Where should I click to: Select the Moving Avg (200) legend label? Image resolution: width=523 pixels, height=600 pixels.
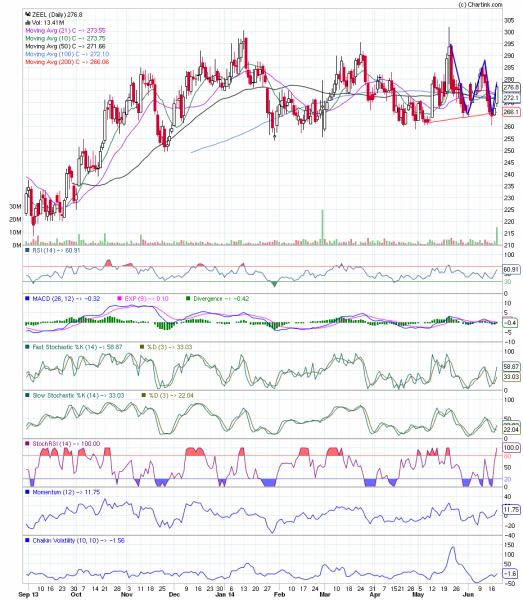point(67,62)
